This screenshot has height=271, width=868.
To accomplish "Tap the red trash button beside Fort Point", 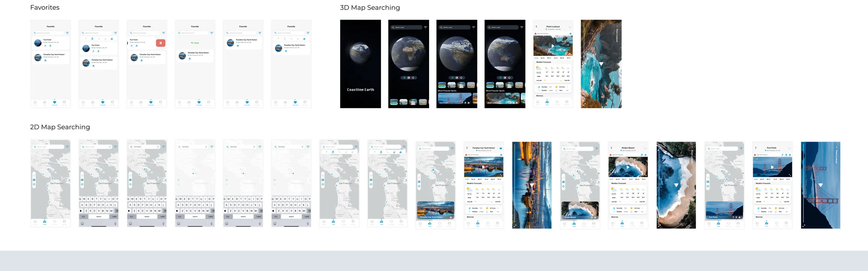I will (161, 43).
